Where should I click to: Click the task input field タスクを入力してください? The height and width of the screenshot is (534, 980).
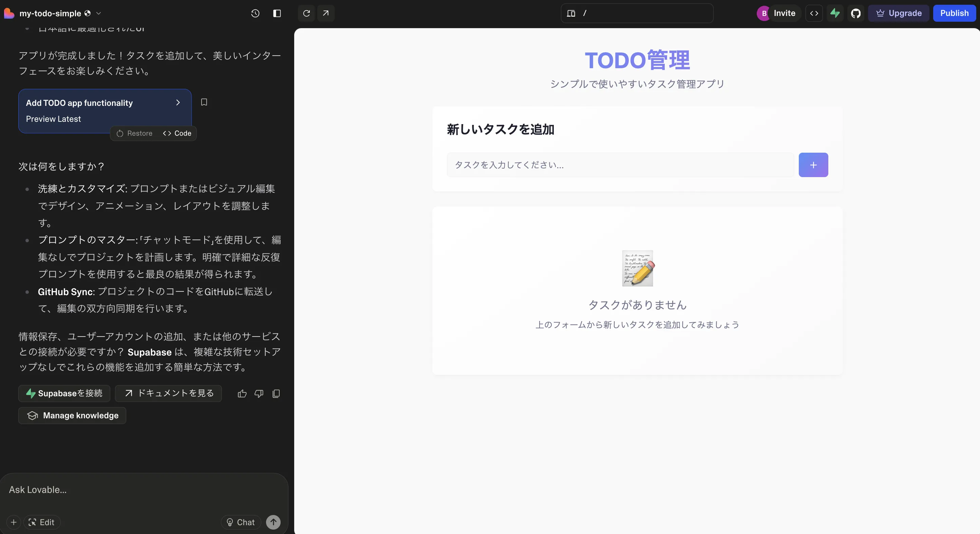point(619,165)
